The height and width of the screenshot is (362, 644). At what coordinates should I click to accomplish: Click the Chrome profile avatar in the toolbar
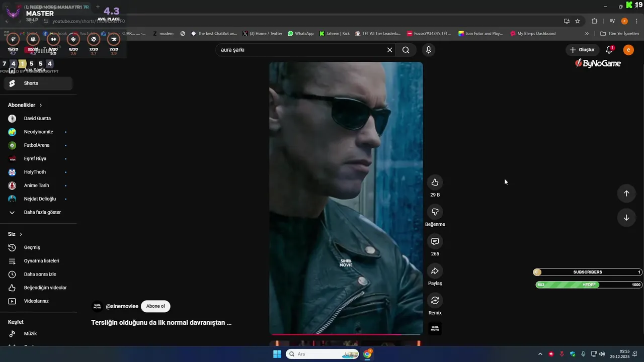coord(624,21)
